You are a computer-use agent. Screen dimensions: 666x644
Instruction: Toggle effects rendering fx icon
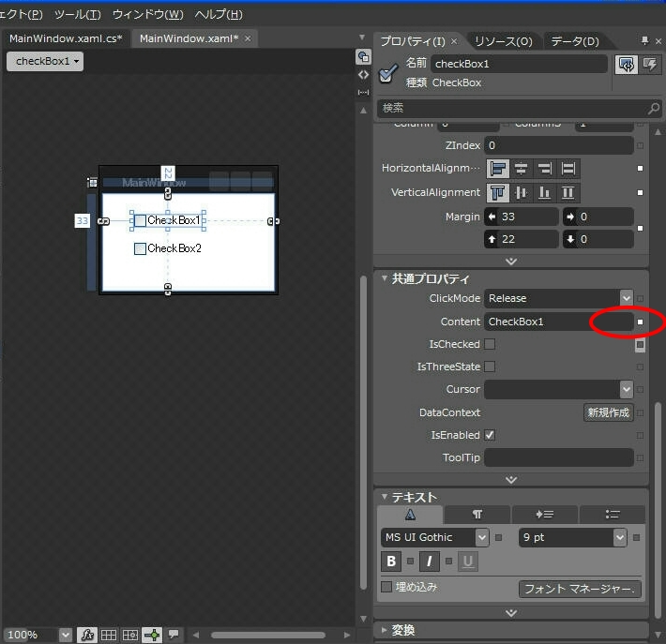point(86,635)
